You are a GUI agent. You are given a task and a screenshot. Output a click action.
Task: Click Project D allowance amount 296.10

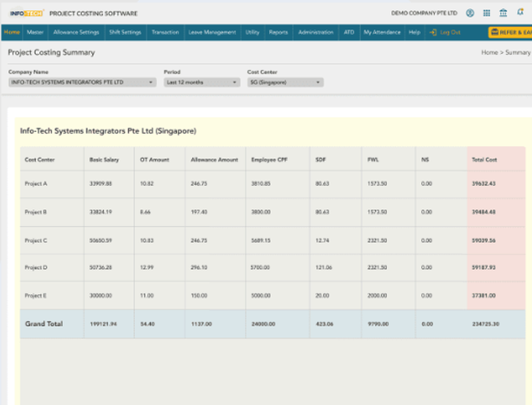tap(199, 268)
